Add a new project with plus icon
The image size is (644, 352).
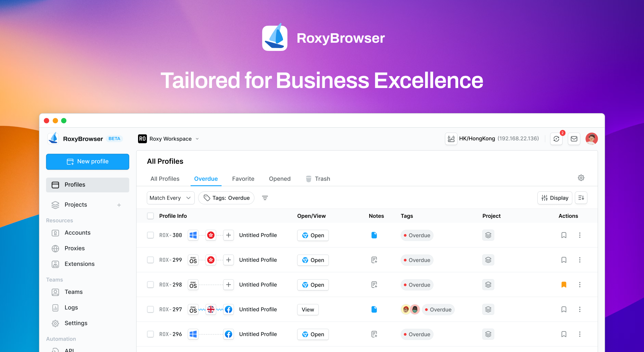click(119, 205)
